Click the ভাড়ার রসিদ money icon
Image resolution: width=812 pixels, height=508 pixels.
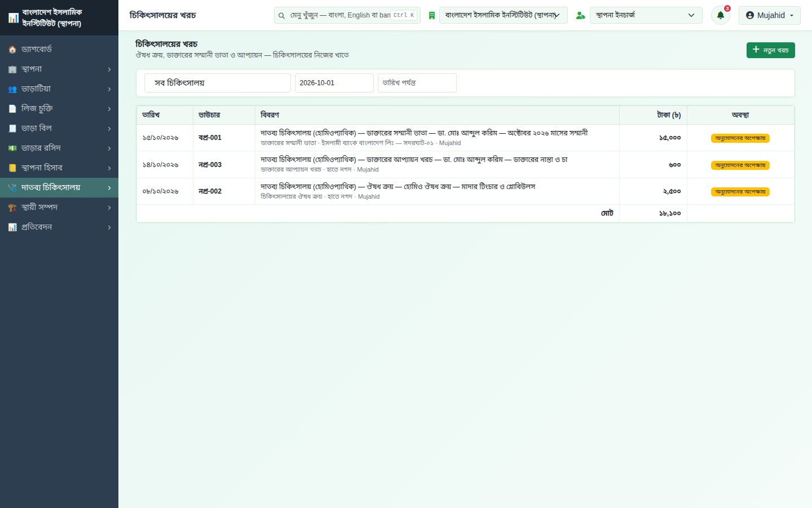[x=12, y=148]
